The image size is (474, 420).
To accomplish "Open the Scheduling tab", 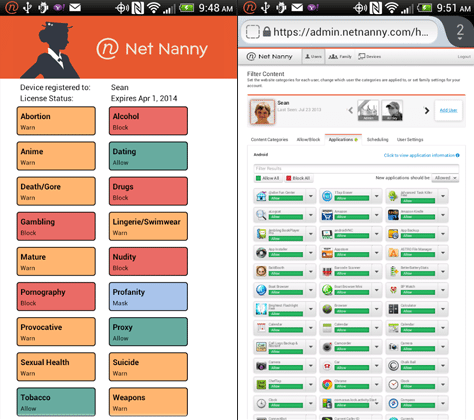I will click(378, 140).
